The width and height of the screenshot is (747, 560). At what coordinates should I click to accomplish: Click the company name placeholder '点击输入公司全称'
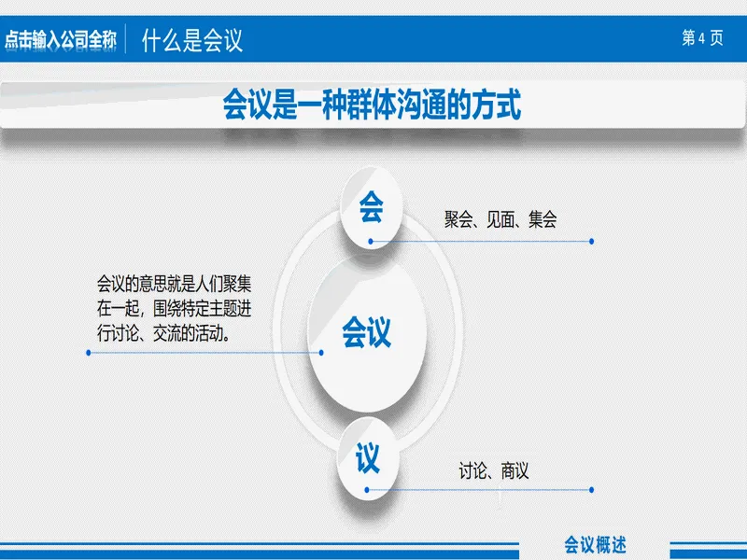click(x=61, y=39)
